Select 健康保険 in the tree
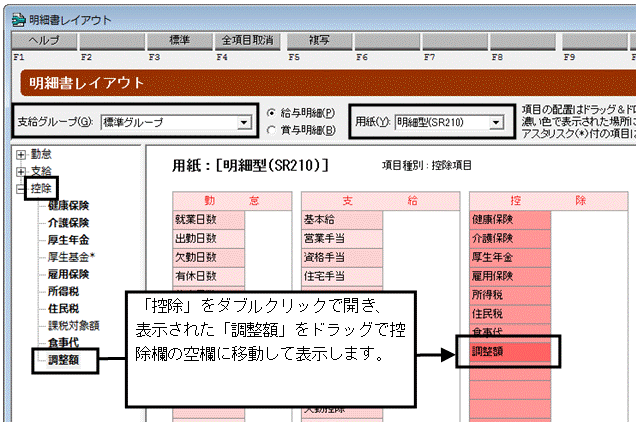Image resolution: width=636 pixels, height=422 pixels. 68,205
